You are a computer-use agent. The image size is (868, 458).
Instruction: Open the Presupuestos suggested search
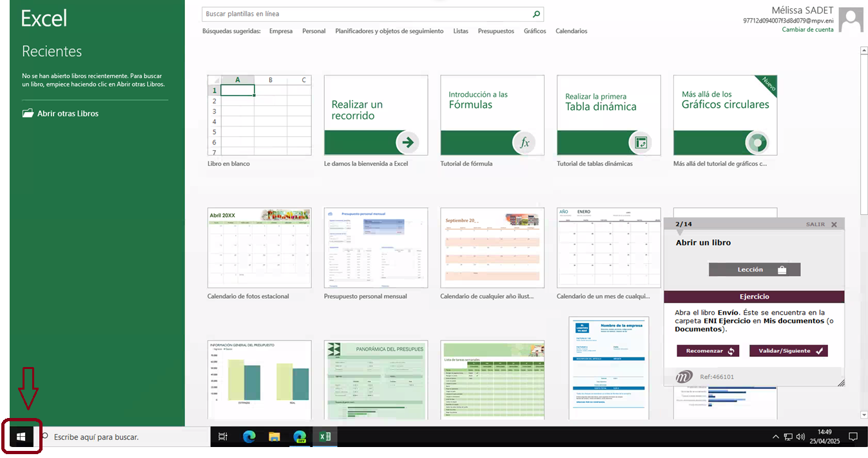click(x=496, y=31)
